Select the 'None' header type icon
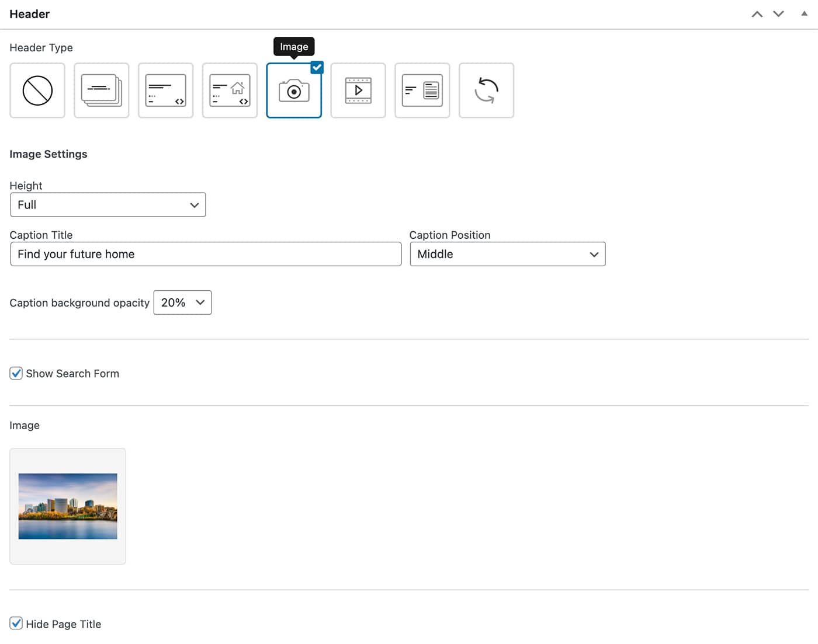This screenshot has height=644, width=818. [37, 90]
